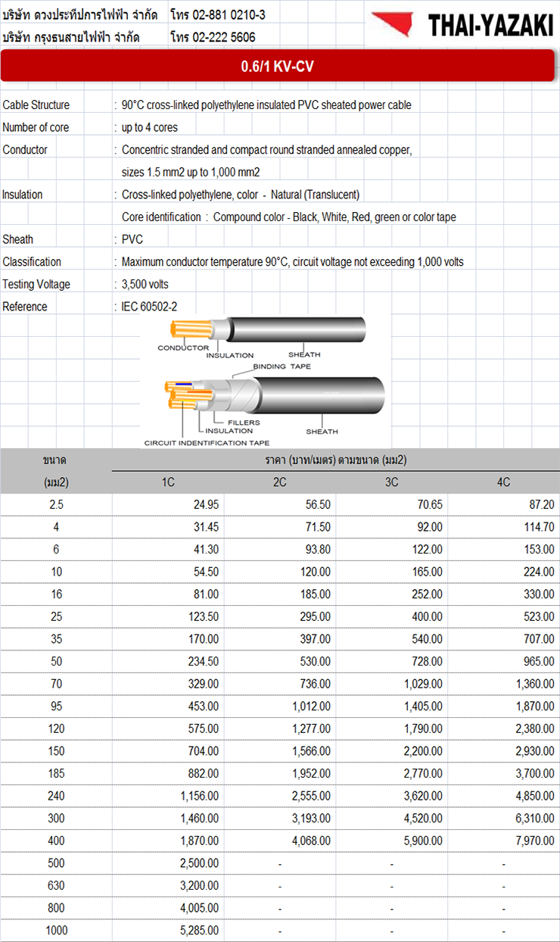The width and height of the screenshot is (560, 942).
Task: Select the 1C price 882.00 cell
Action: click(168, 773)
